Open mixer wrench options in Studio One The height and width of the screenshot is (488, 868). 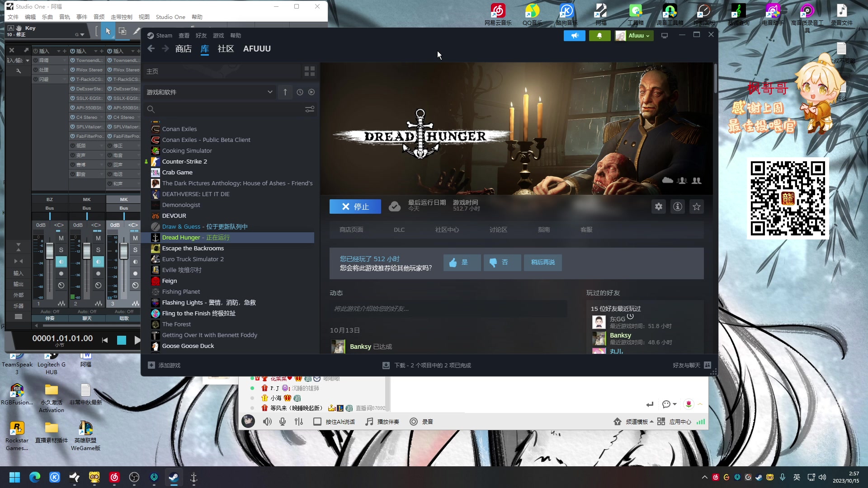(19, 71)
